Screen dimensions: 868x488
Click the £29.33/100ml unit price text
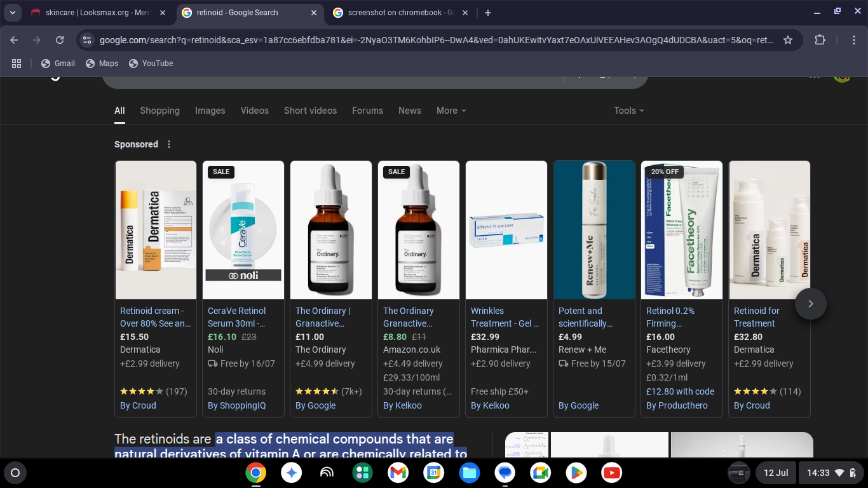411,377
